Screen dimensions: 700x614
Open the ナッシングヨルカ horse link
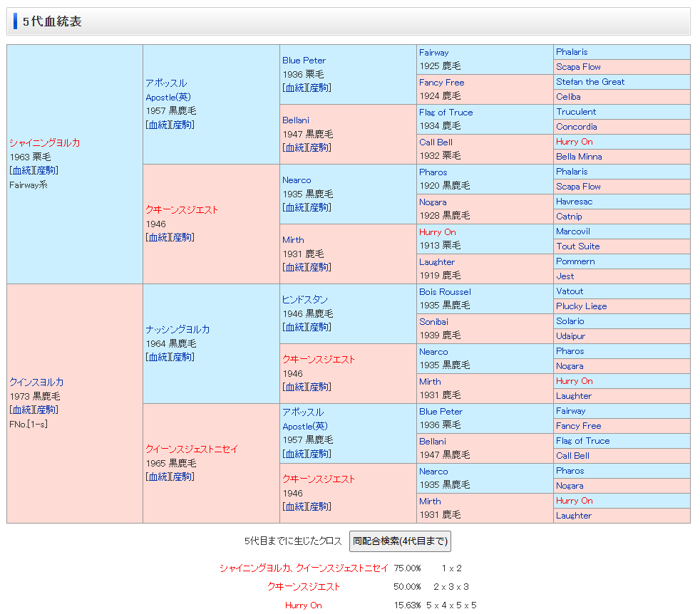[x=177, y=329]
